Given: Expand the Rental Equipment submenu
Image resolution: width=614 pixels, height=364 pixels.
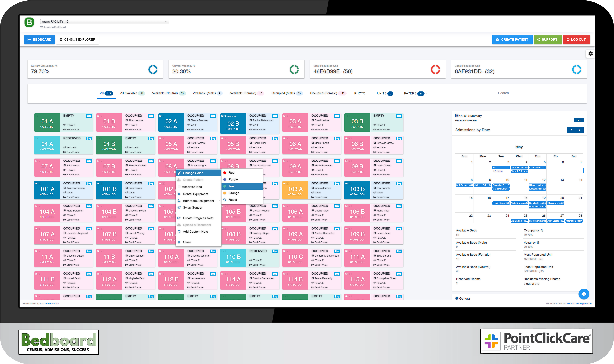Looking at the screenshot, I should click(199, 194).
